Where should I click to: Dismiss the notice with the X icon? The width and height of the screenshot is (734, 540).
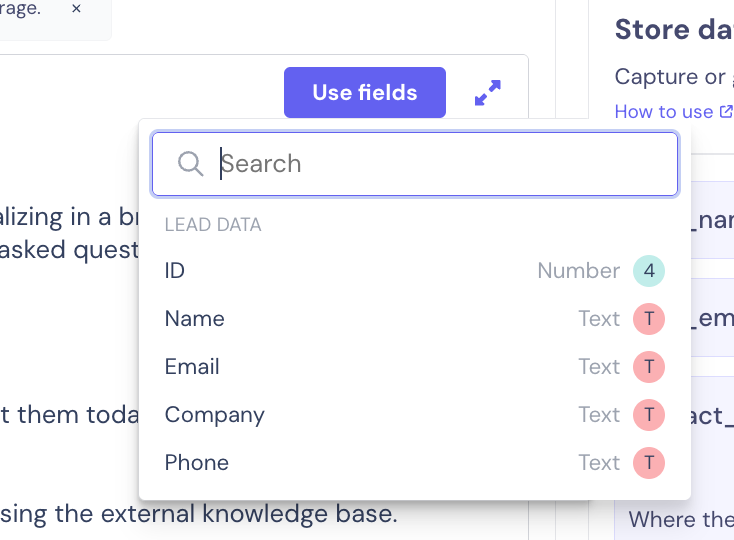point(76,8)
